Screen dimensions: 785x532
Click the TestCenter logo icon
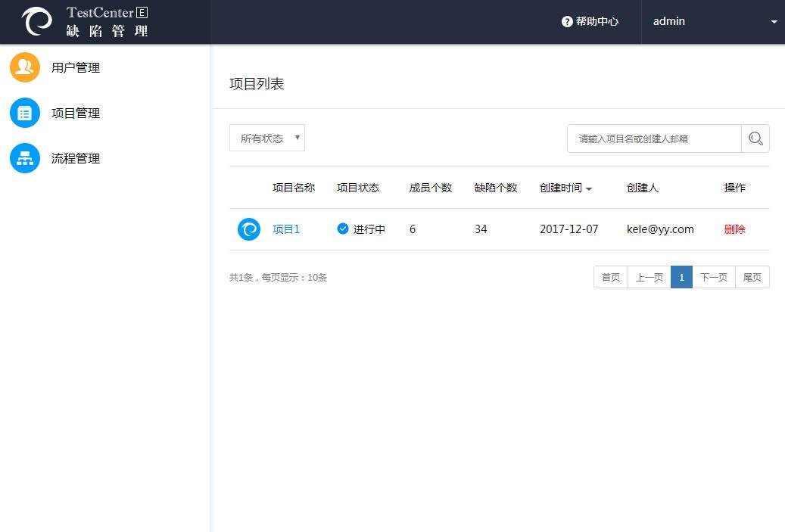pyautogui.click(x=36, y=21)
